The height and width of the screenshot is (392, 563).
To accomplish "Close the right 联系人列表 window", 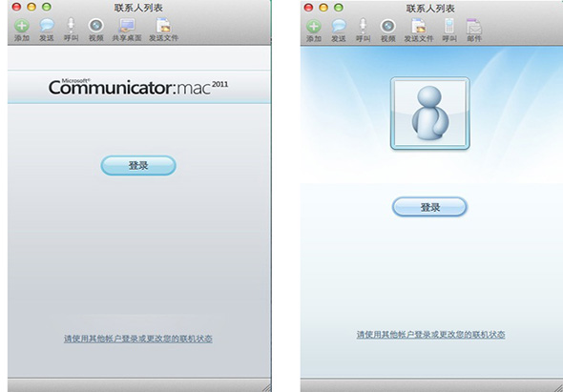I will [308, 8].
